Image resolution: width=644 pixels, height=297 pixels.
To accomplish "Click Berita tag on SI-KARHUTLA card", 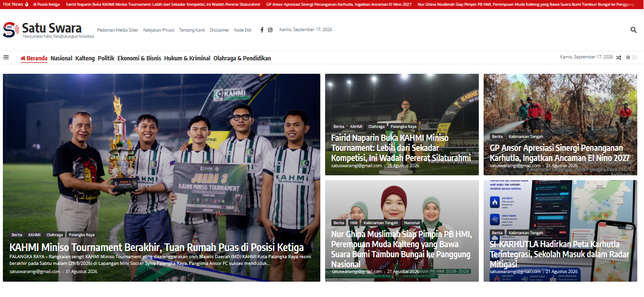I will 497,233.
